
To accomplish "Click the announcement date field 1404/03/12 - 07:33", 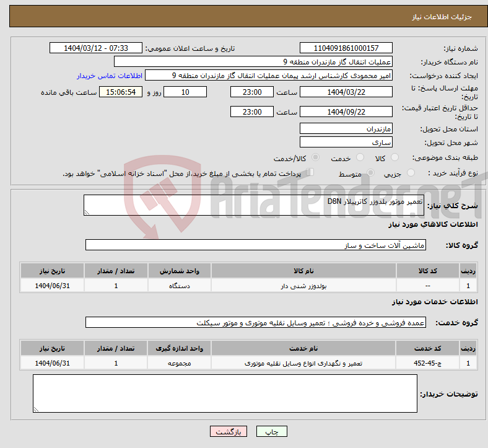I will [96, 48].
